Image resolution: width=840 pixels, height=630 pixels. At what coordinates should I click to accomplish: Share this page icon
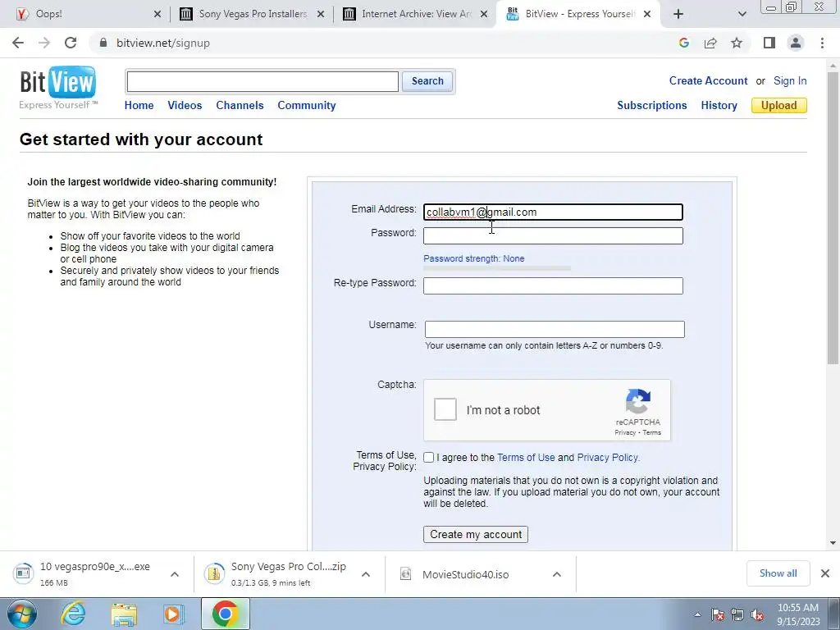point(710,43)
